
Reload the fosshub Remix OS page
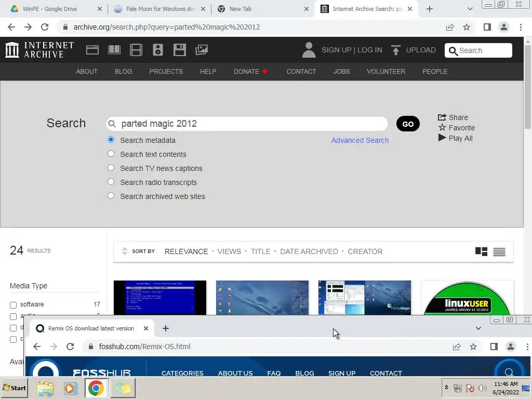point(70,347)
